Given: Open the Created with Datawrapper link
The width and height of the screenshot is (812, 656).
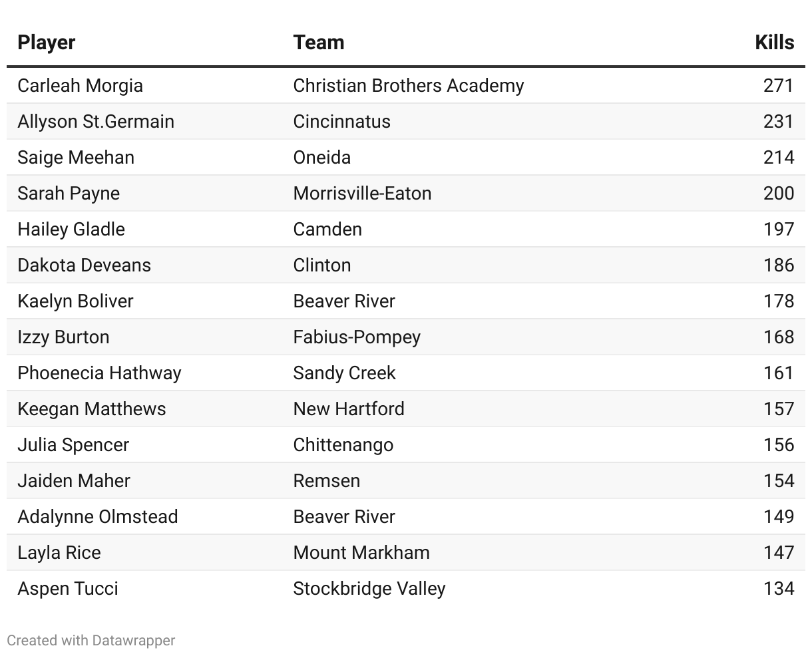Looking at the screenshot, I should pos(91,640).
